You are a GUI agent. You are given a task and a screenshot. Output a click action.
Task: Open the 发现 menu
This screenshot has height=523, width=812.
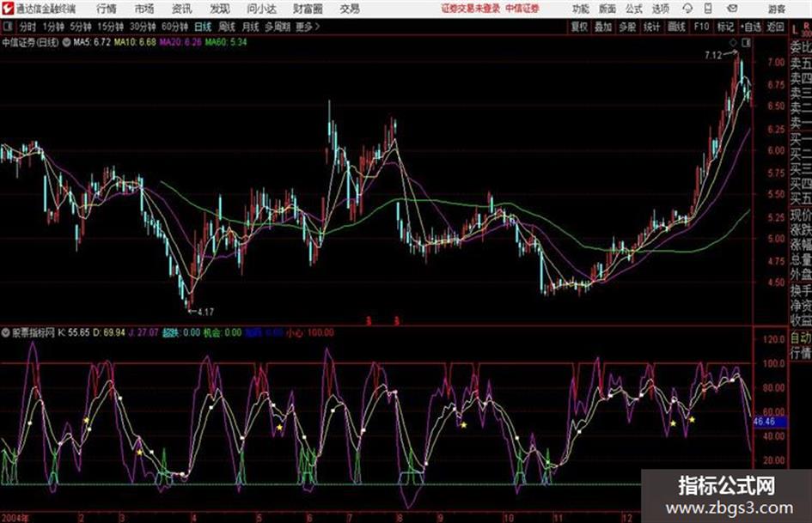point(220,9)
